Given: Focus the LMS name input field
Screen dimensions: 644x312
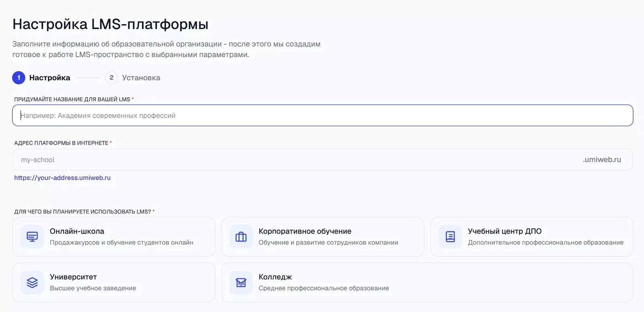Looking at the screenshot, I should 323,115.
